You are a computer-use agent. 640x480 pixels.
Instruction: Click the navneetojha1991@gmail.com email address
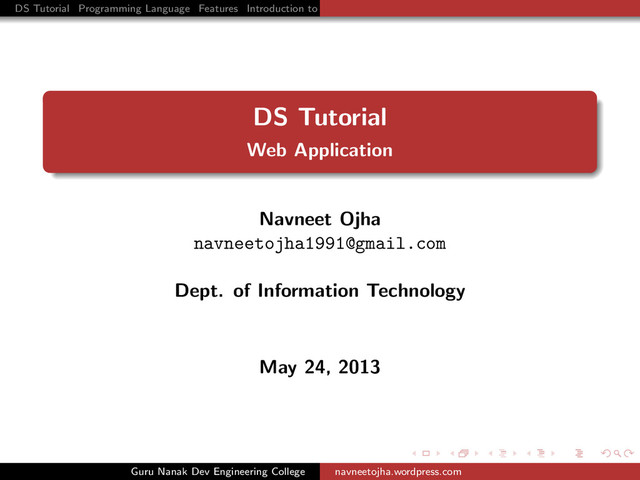(320, 244)
